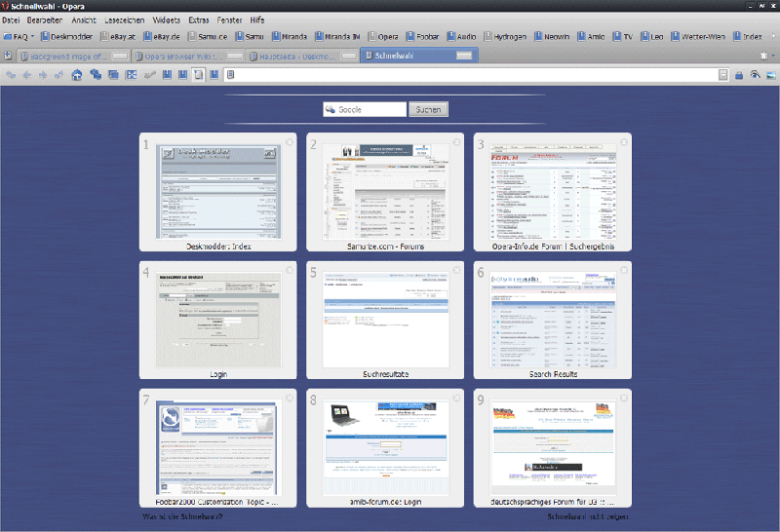
Task: Click the Was ist die Schnellwahl link
Action: [x=182, y=517]
